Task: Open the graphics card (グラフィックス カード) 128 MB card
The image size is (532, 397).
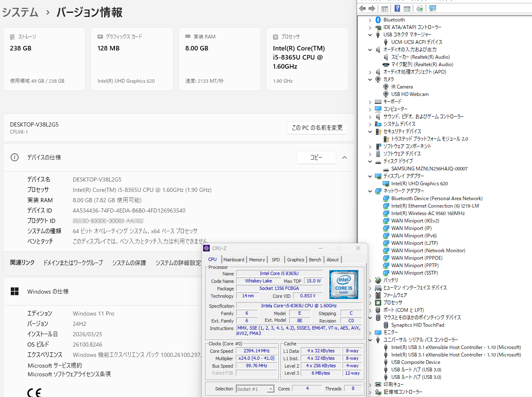Action: click(132, 59)
